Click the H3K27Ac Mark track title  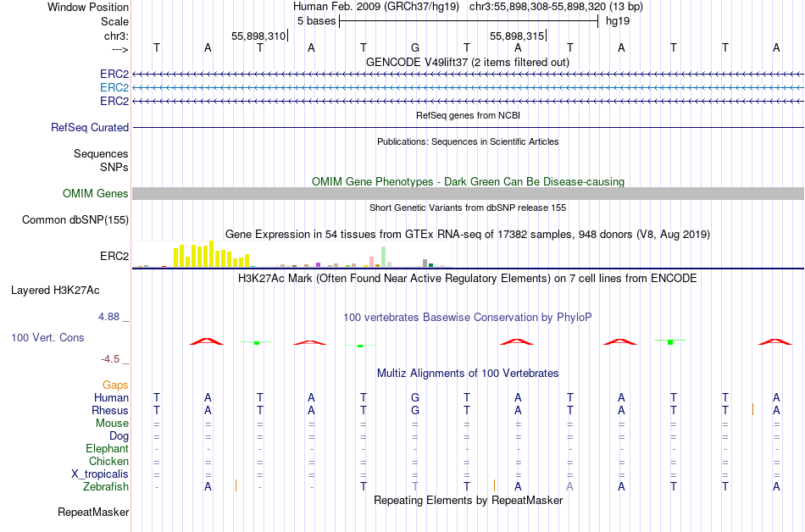tap(468, 279)
